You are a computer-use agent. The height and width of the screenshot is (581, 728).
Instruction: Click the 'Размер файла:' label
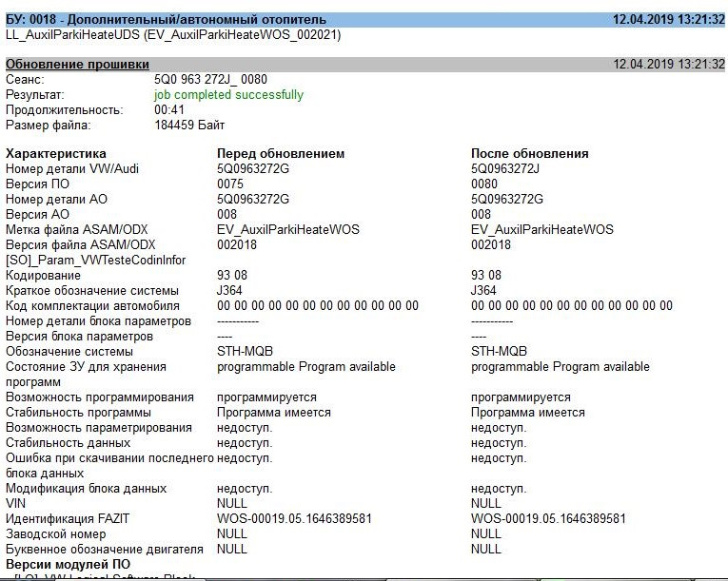(x=49, y=126)
